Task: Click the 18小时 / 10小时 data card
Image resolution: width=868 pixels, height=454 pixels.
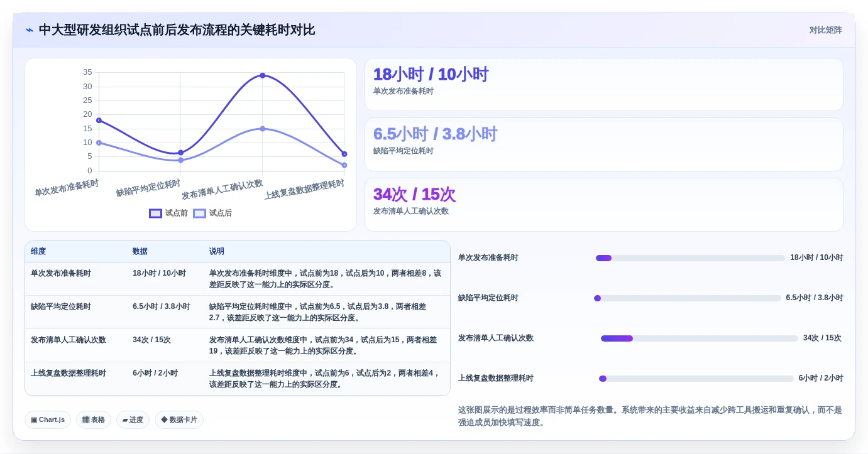Action: coord(603,85)
